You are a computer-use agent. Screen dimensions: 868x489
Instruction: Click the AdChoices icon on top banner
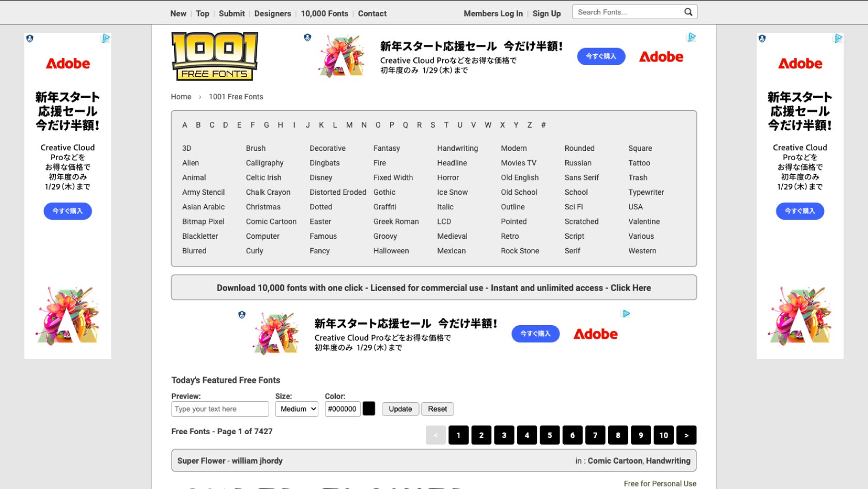coord(691,37)
